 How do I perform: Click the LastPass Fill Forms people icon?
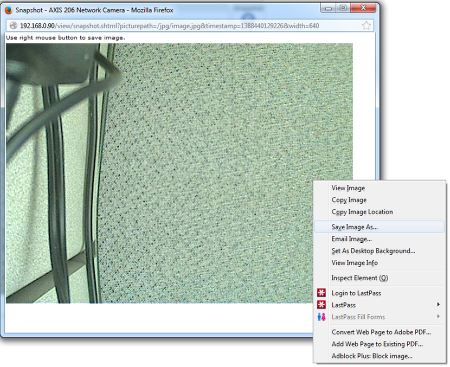pos(321,317)
